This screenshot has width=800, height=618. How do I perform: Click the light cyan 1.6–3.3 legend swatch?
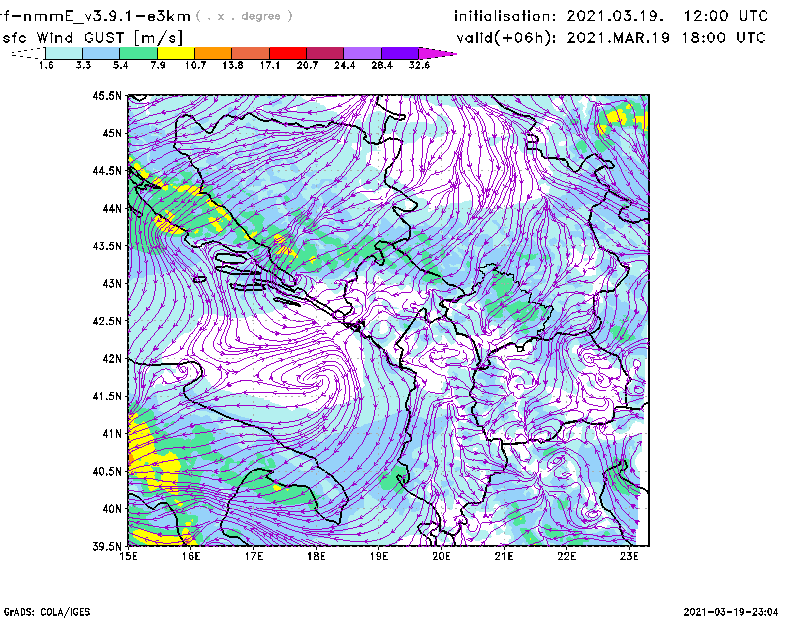coord(64,53)
